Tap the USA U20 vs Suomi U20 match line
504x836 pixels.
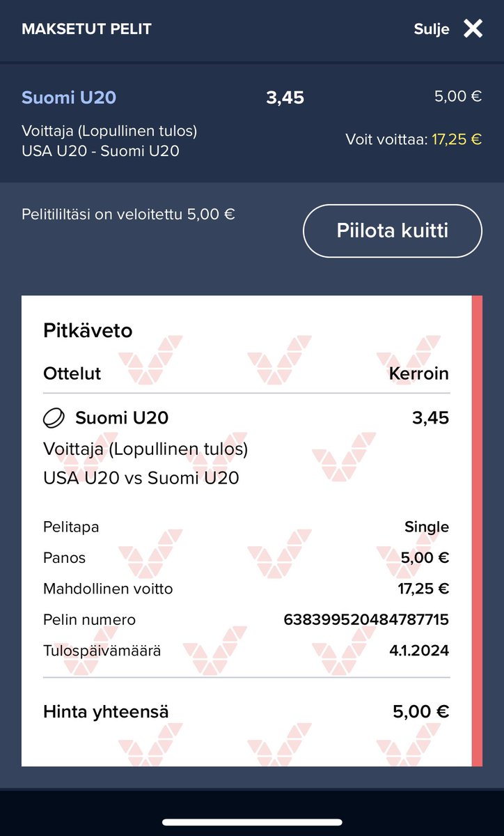pyautogui.click(x=141, y=478)
